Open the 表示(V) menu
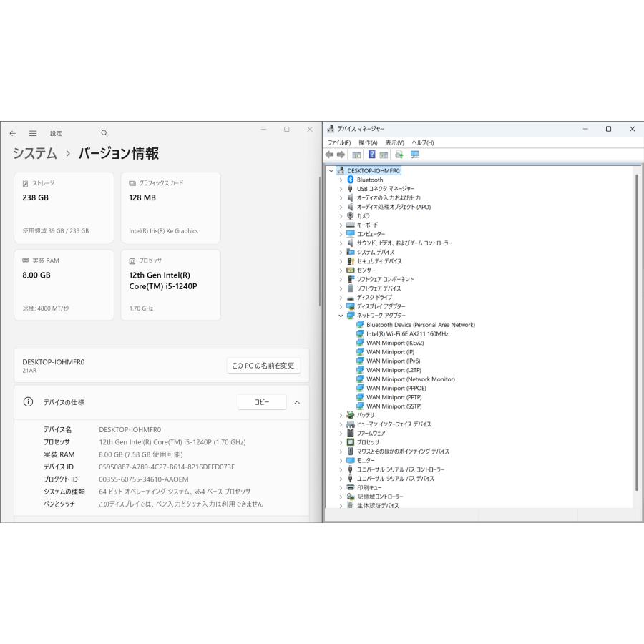The width and height of the screenshot is (644, 644). 394,142
